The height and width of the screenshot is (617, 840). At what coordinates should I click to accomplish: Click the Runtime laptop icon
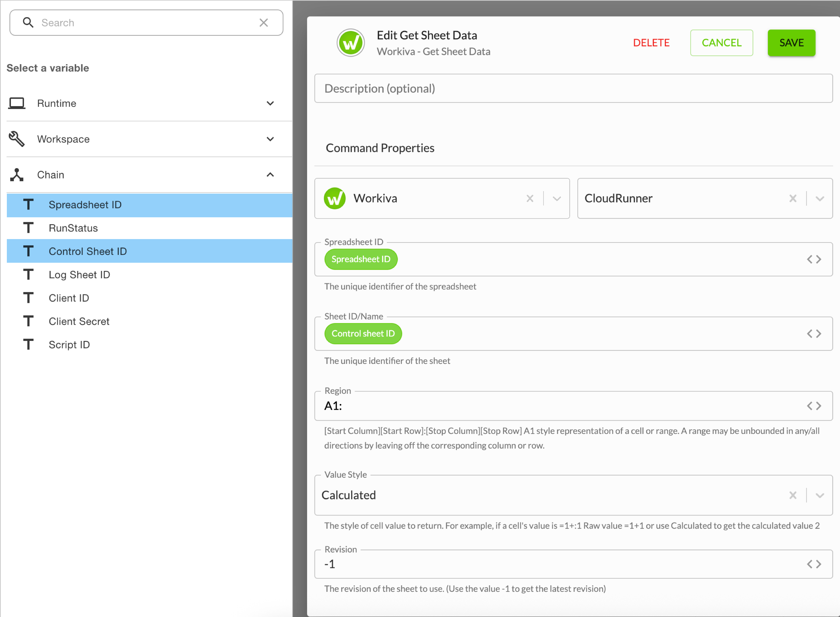[17, 103]
